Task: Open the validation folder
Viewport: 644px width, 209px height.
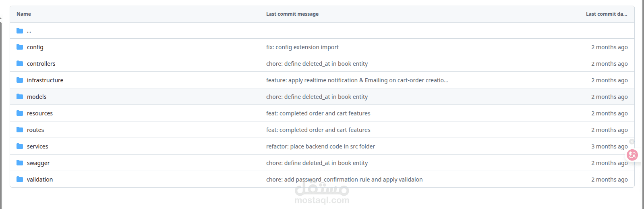Action: pyautogui.click(x=40, y=180)
